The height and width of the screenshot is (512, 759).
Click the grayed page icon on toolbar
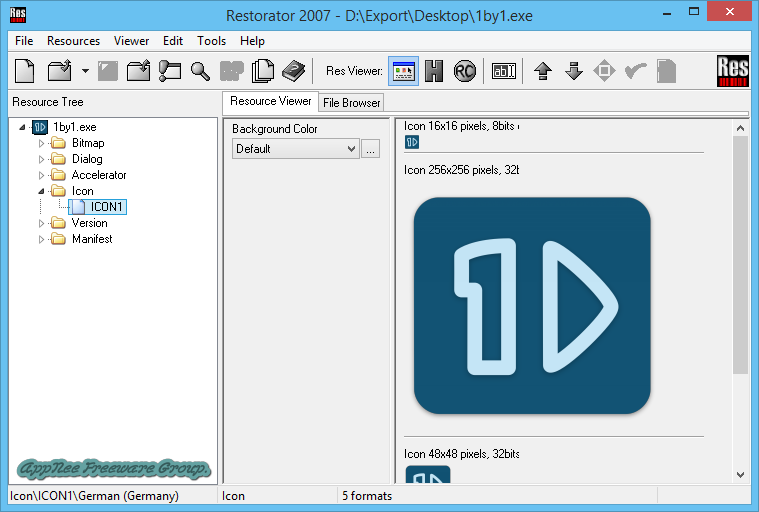coord(667,71)
